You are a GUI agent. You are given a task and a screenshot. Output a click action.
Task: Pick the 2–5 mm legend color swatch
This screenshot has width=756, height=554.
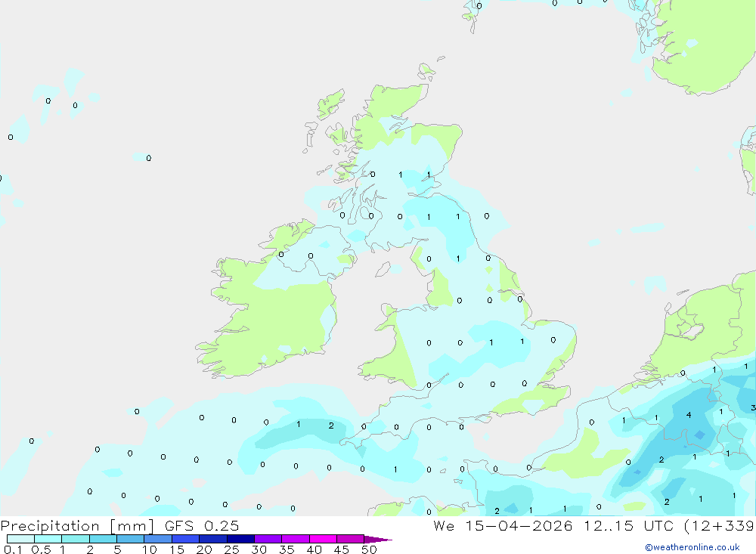(x=103, y=539)
